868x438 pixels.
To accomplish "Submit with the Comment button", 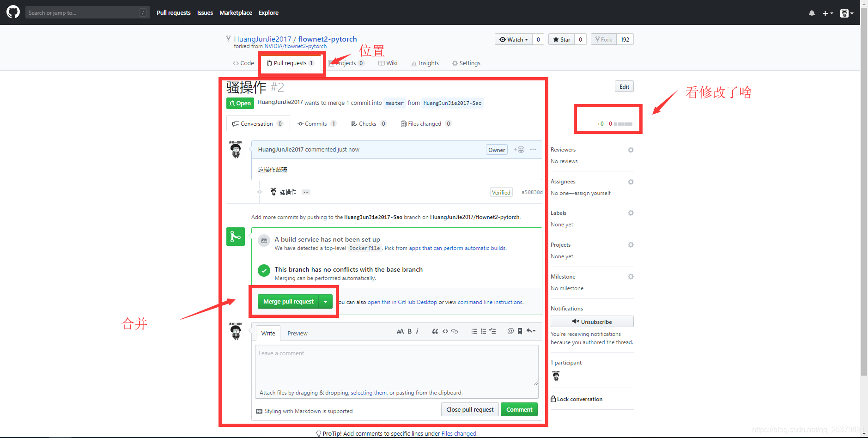I will (519, 409).
